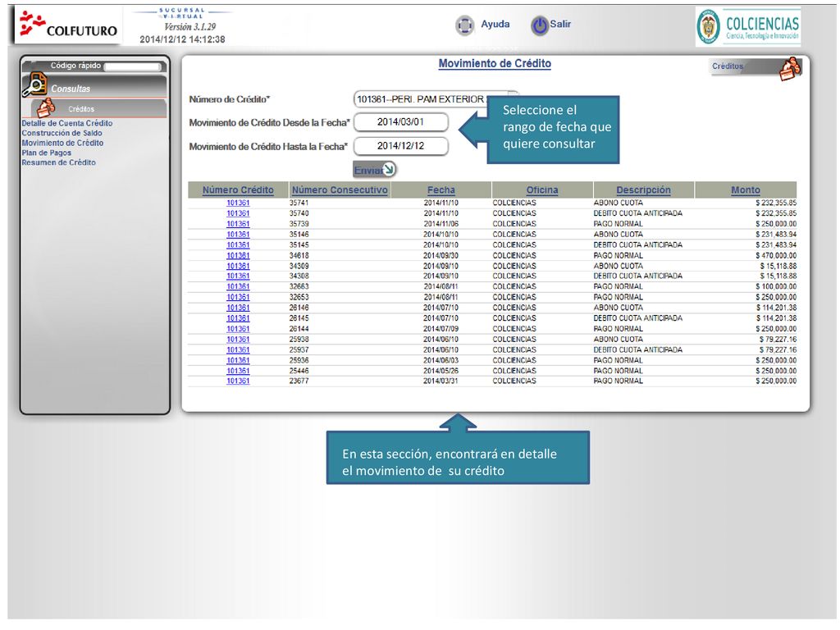This screenshot has height=630, width=840.
Task: Open credit link 101361 in row 26146
Action: [238, 308]
